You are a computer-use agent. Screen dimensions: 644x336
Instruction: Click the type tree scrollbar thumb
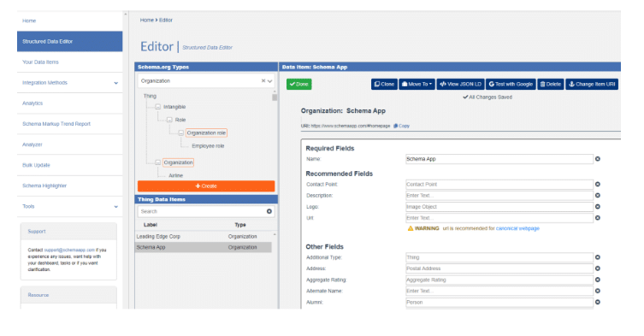275,97
